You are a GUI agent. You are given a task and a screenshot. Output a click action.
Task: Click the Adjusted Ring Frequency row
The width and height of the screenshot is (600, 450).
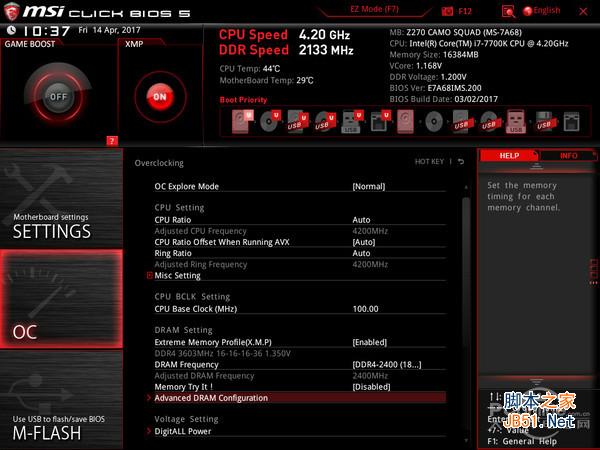[300, 264]
